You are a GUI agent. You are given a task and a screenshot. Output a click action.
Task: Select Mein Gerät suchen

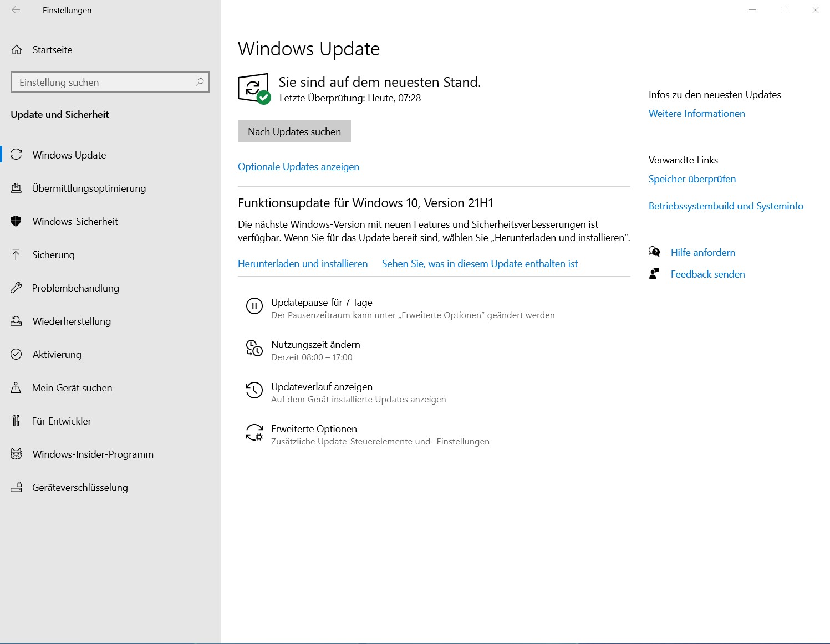click(110, 387)
